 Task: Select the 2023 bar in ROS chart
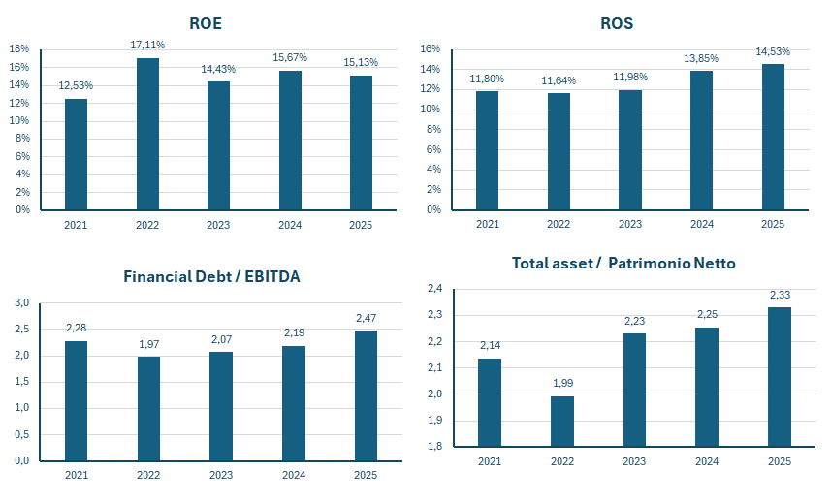pos(630,150)
